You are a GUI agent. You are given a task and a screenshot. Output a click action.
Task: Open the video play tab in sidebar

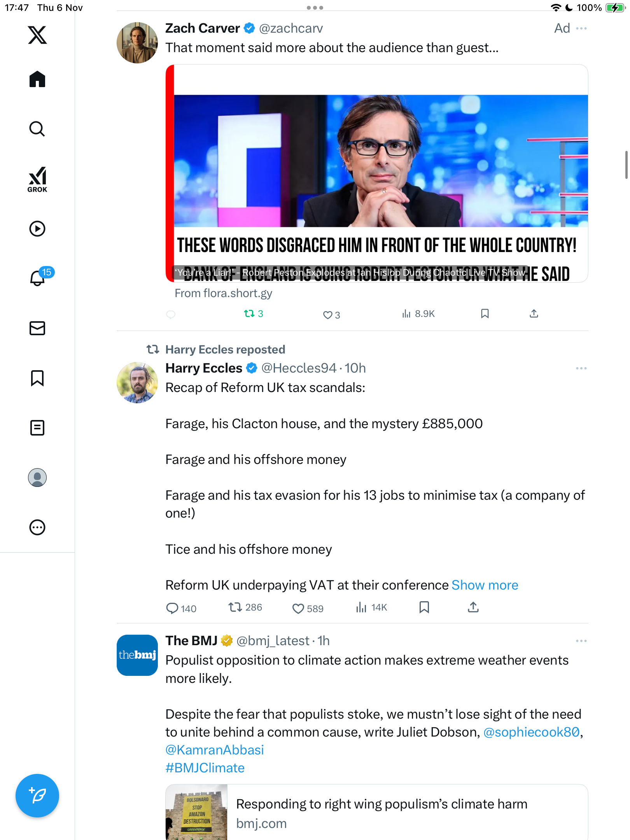click(x=37, y=229)
